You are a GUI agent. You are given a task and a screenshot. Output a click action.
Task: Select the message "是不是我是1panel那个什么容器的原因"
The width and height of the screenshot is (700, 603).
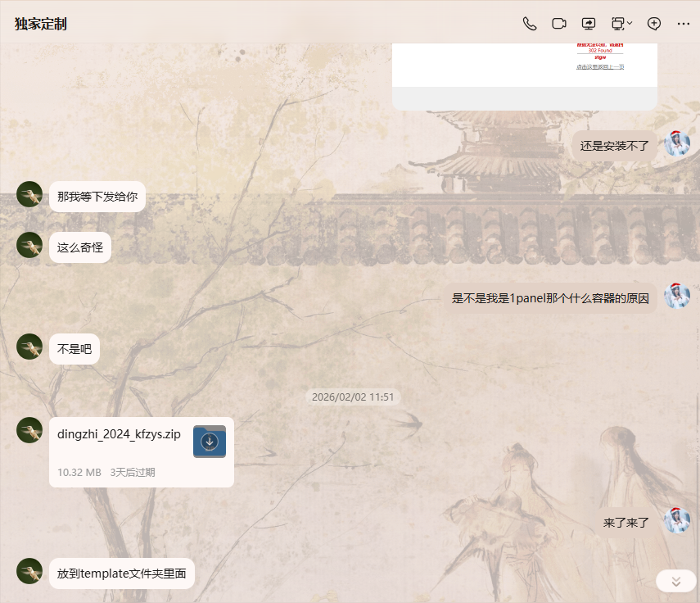[x=549, y=297]
